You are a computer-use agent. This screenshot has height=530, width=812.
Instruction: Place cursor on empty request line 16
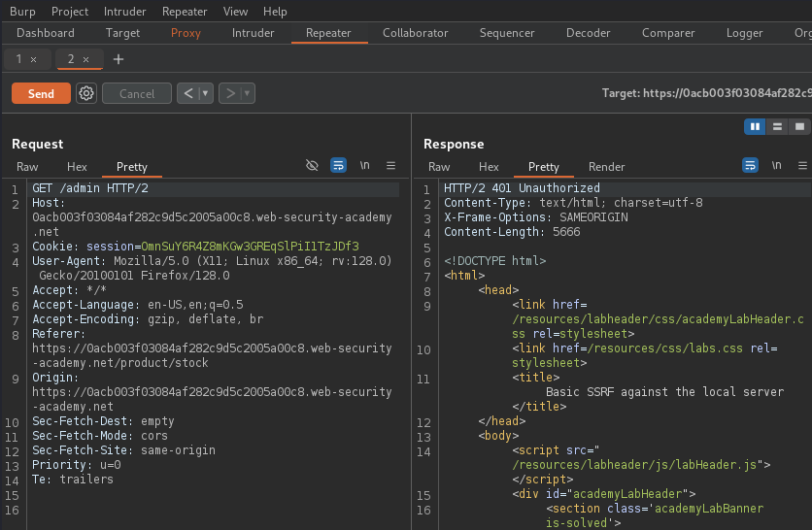tap(213, 511)
